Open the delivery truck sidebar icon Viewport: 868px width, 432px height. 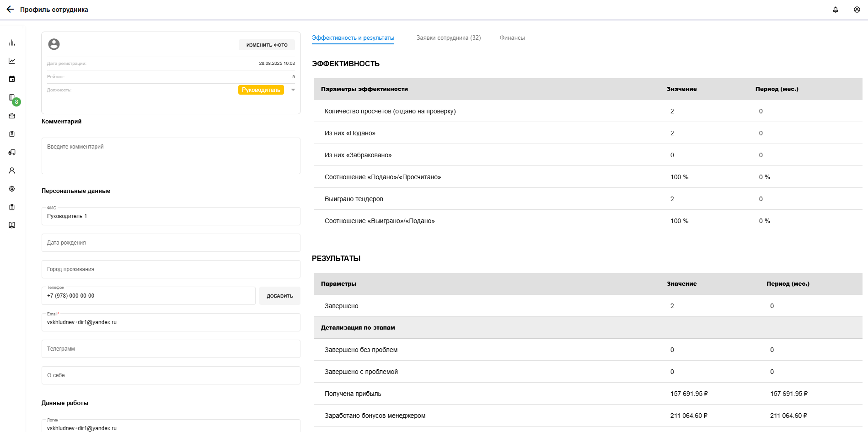pyautogui.click(x=12, y=152)
